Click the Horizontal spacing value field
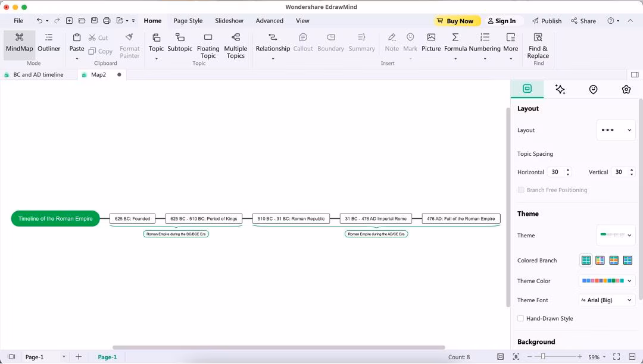 coord(555,172)
